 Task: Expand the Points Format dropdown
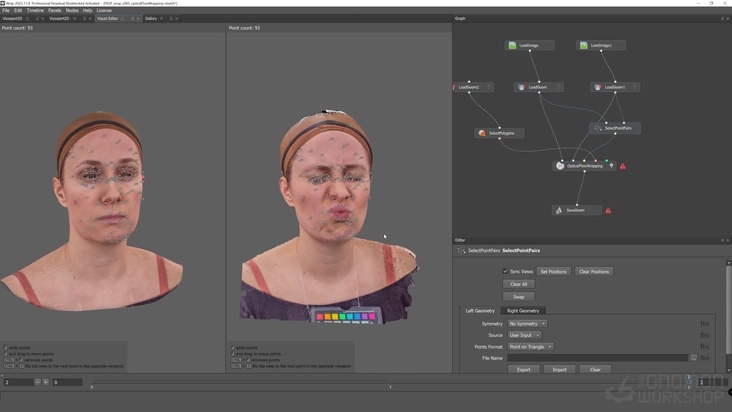click(x=530, y=346)
